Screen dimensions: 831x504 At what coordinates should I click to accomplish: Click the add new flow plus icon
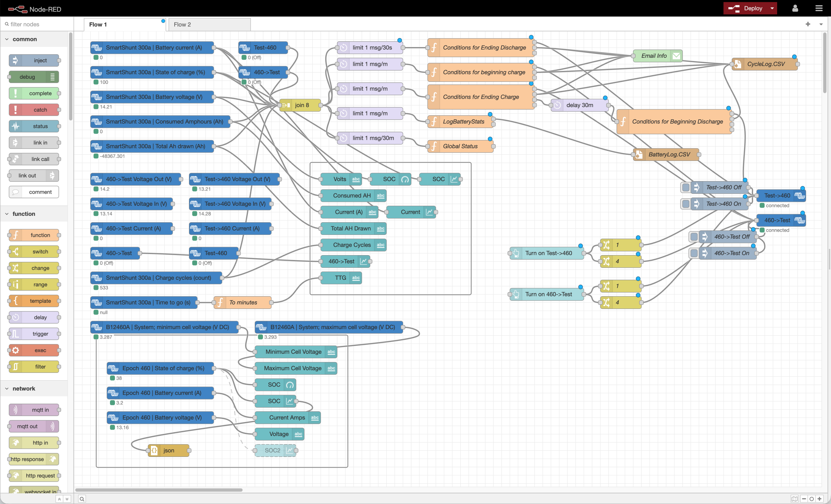(808, 24)
